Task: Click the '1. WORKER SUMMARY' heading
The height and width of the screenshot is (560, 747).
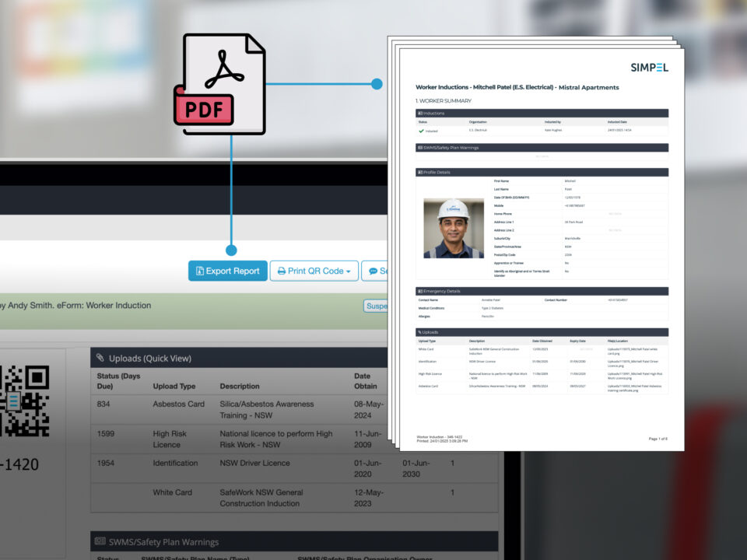Action: click(x=443, y=101)
